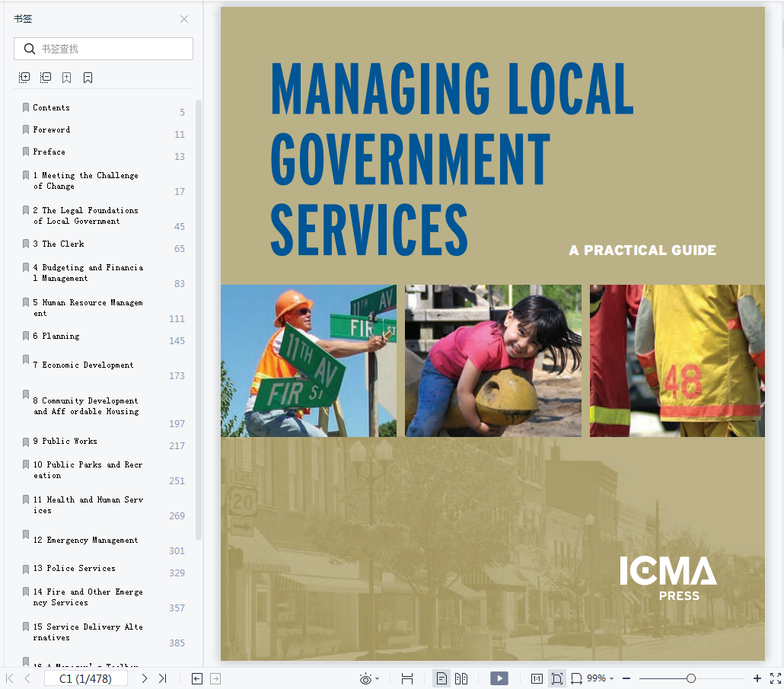Open 7 Economic Development bookmark

[x=83, y=365]
